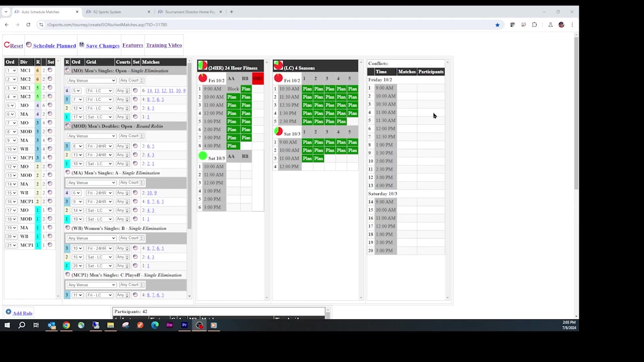This screenshot has height=362, width=644.
Task: Click the red OB1 court header cell
Action: pyautogui.click(x=258, y=78)
